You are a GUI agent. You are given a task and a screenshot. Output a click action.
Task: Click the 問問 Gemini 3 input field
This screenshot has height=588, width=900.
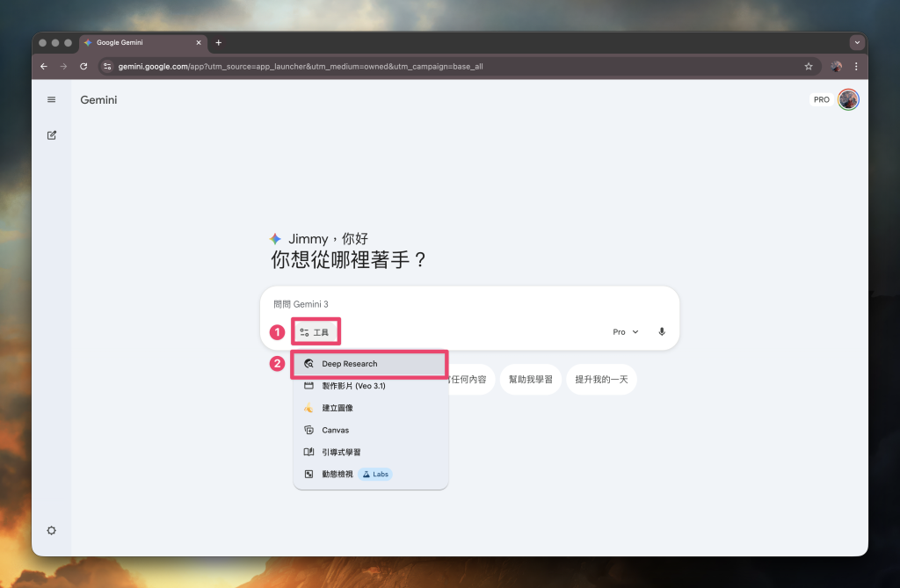click(396, 303)
